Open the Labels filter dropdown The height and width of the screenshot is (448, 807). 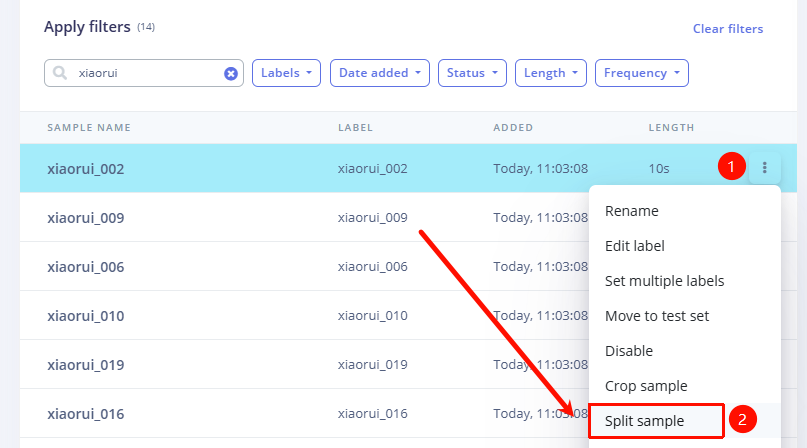click(x=287, y=73)
